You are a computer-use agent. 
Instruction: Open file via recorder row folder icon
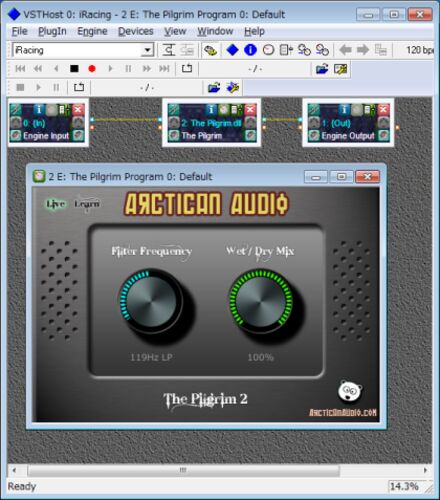pos(322,69)
